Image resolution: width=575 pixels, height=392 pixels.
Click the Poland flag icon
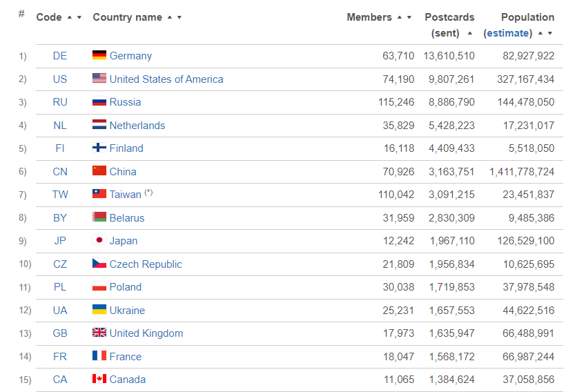pyautogui.click(x=99, y=286)
